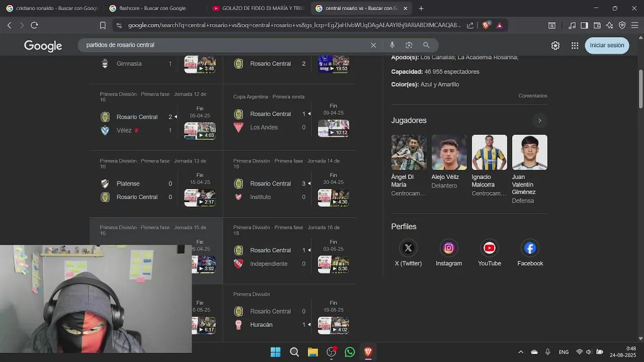Open the browser hamburger menu
The height and width of the screenshot is (362, 644).
pos(634,25)
